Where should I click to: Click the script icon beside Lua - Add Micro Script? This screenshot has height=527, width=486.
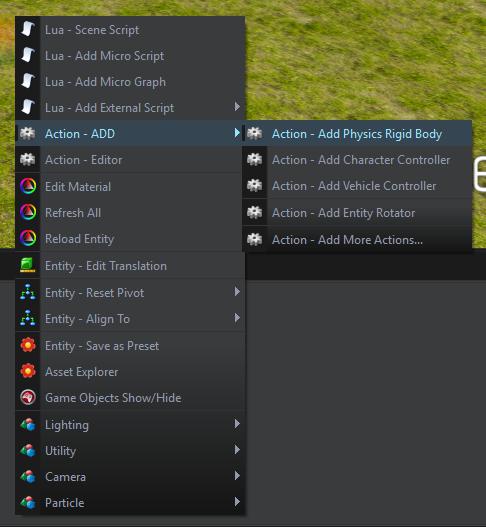[x=28, y=55]
